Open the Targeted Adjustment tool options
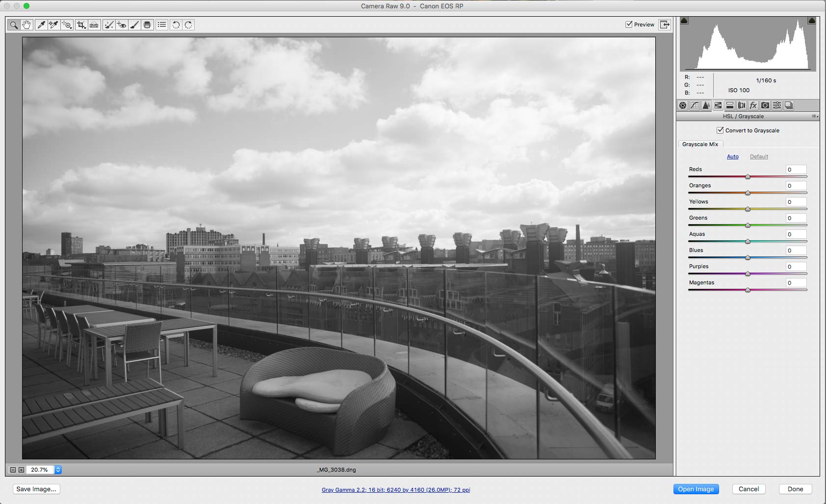826x504 pixels. click(x=67, y=25)
